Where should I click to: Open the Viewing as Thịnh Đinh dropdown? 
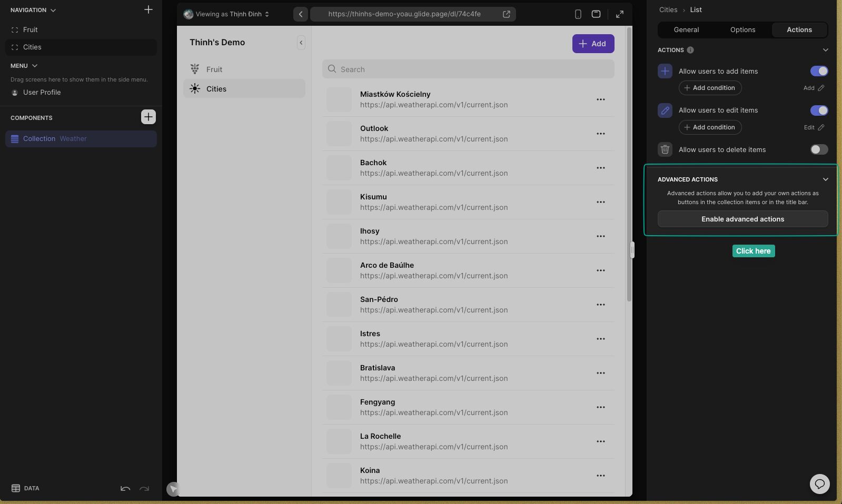pyautogui.click(x=226, y=14)
